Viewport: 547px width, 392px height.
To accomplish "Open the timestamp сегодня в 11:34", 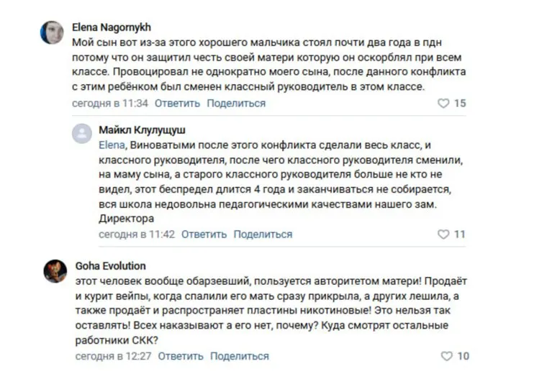I will click(x=109, y=104).
